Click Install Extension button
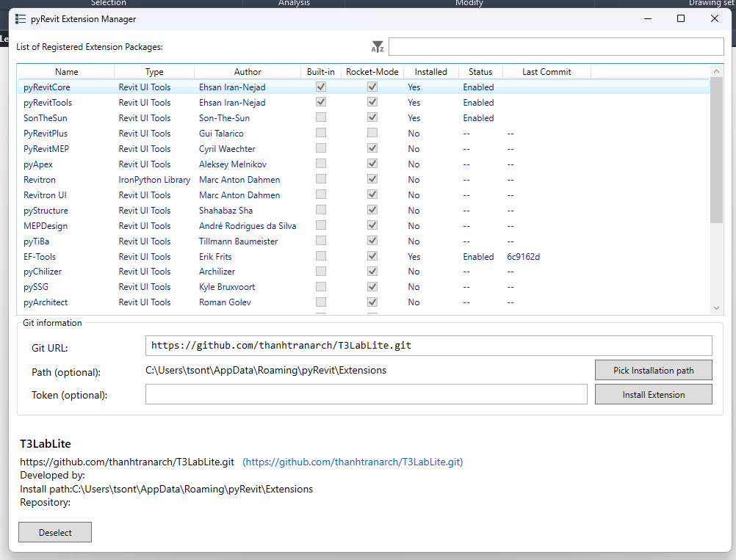736x560 pixels. tap(654, 394)
